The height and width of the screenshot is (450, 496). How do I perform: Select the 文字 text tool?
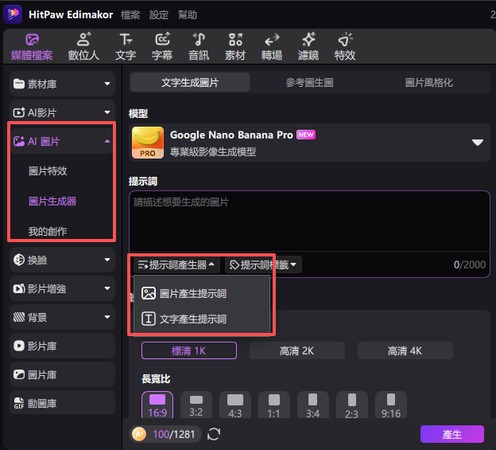(x=126, y=47)
